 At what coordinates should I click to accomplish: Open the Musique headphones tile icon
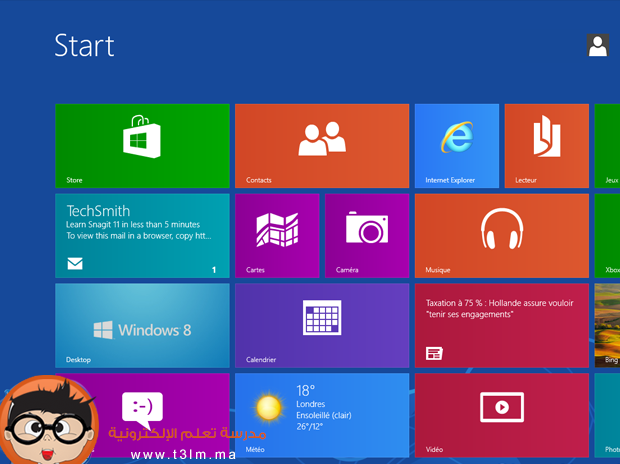(502, 228)
